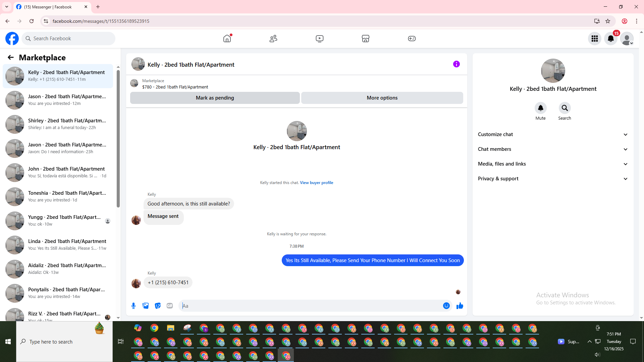Open File Explorer from the taskbar
644x362 pixels.
pos(171,328)
